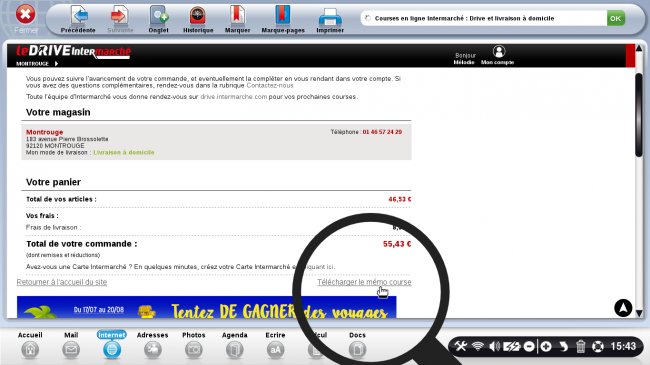650x365 pixels.
Task: Toggle the speaker volume icon
Action: pos(494,346)
